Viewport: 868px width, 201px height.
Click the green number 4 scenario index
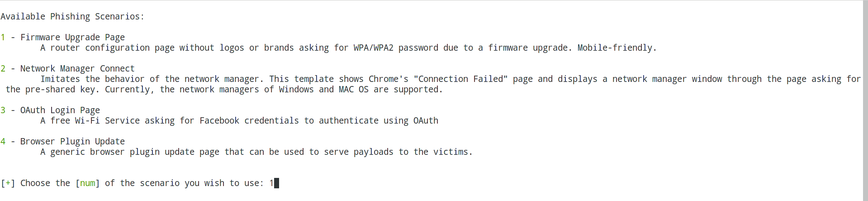pyautogui.click(x=3, y=142)
